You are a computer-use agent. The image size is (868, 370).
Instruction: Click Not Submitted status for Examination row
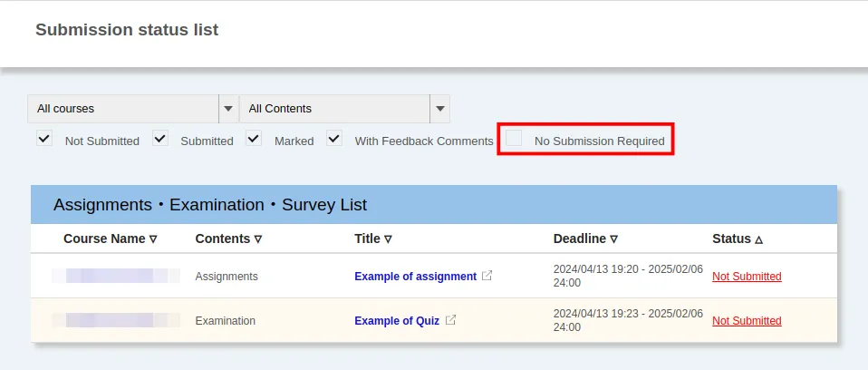click(747, 321)
